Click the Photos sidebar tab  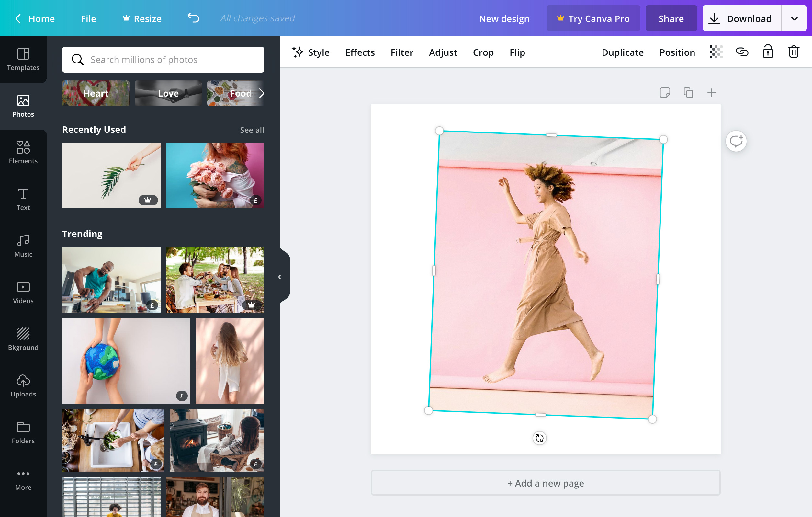(23, 106)
